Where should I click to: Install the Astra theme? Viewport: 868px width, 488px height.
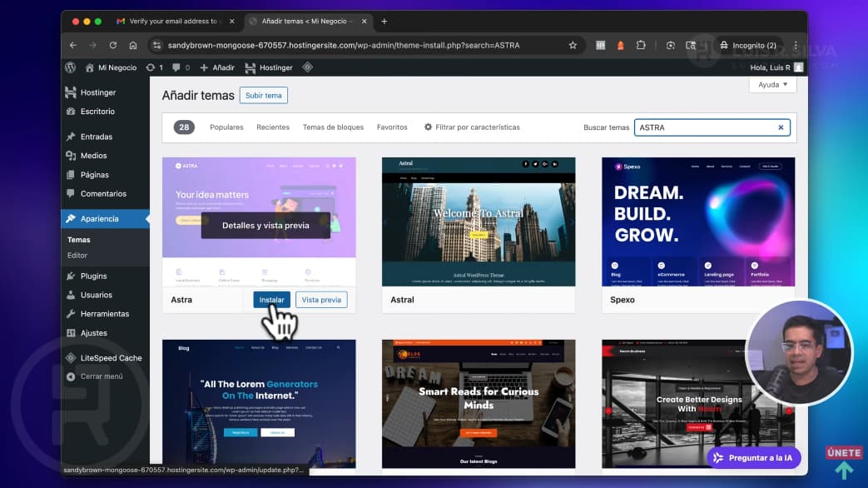coord(271,300)
